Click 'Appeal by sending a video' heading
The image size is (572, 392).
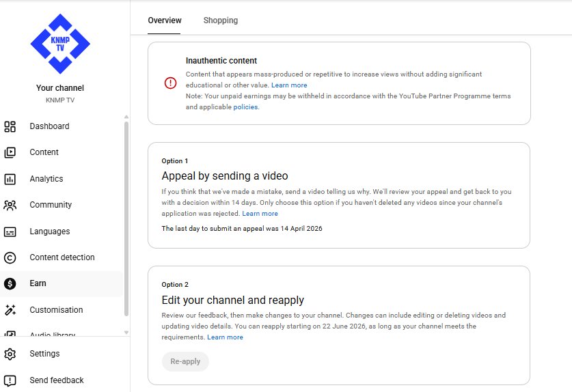click(225, 176)
